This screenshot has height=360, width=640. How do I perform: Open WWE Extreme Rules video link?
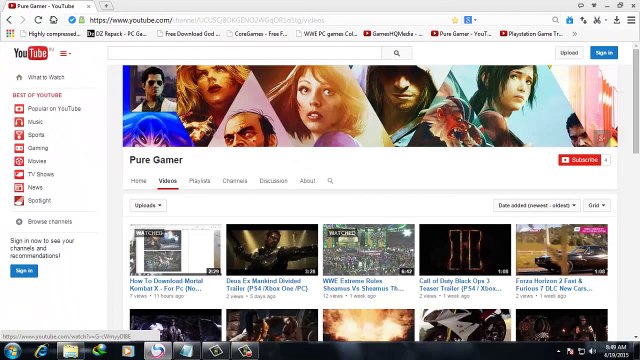click(363, 284)
